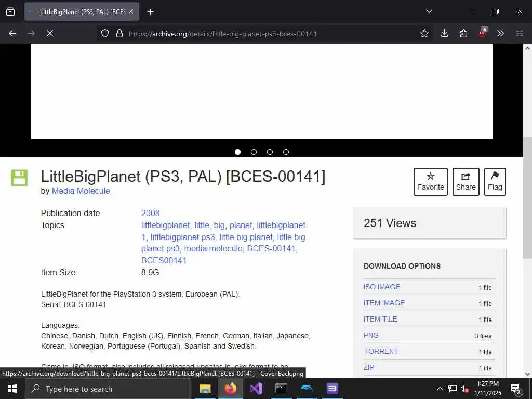Image resolution: width=532 pixels, height=399 pixels.
Task: Select the fourth carousel image dot
Action: click(286, 152)
